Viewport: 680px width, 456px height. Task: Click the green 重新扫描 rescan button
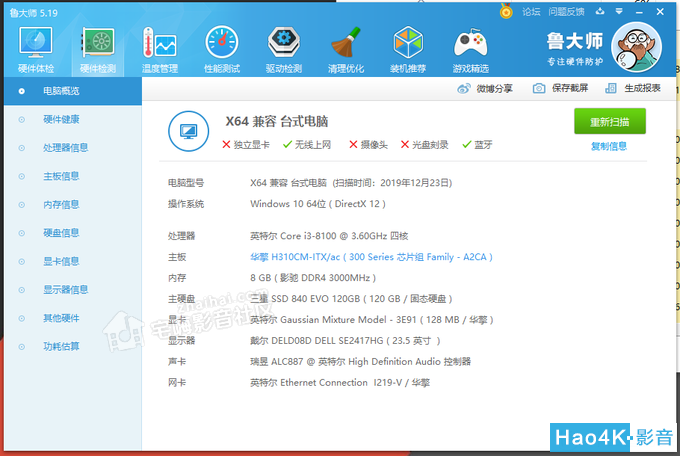[x=610, y=121]
